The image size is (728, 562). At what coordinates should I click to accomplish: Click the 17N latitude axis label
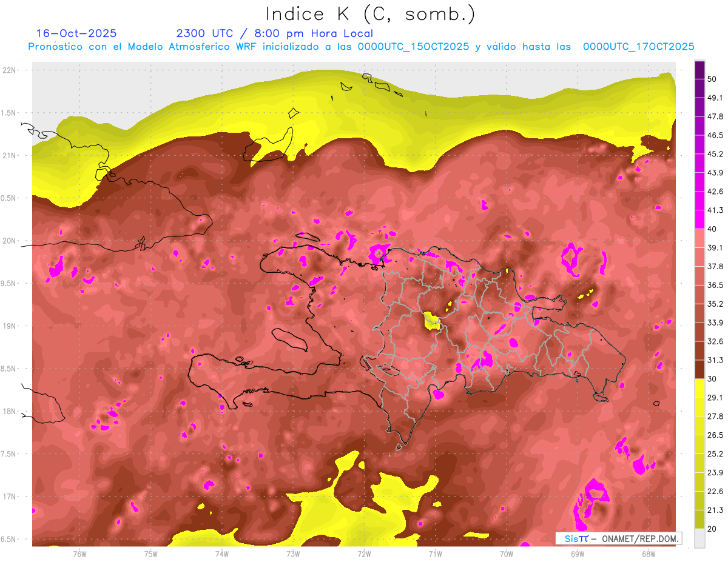click(x=10, y=497)
